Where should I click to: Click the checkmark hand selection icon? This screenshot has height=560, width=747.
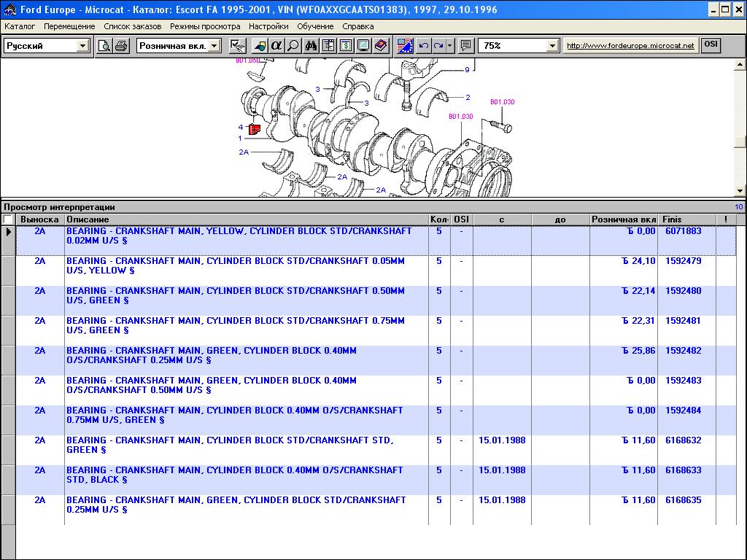click(238, 46)
